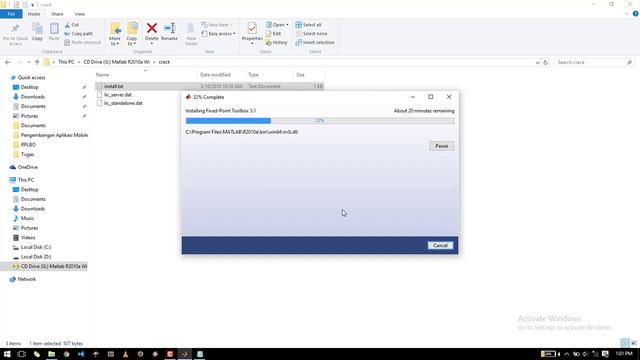Click CD Drive breadcrumb in address bar

[116, 62]
